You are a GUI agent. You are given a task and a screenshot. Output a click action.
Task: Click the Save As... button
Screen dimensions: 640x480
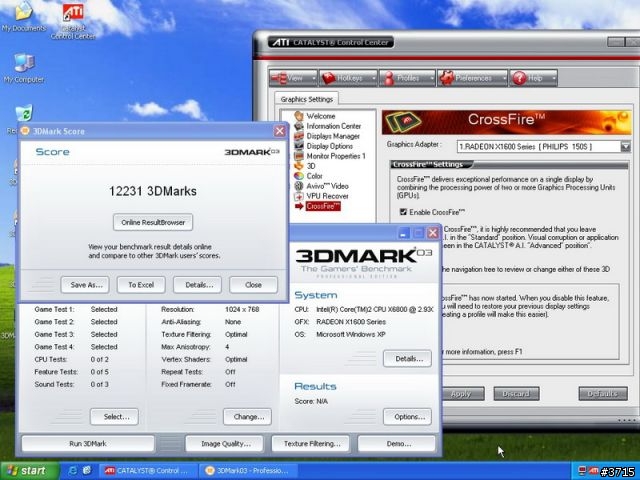[x=85, y=285]
